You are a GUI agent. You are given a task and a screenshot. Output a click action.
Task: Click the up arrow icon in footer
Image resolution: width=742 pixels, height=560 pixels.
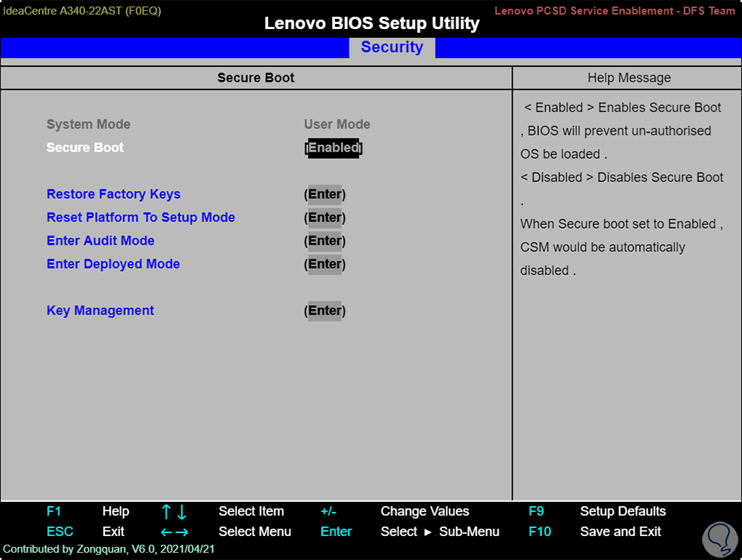[166, 512]
